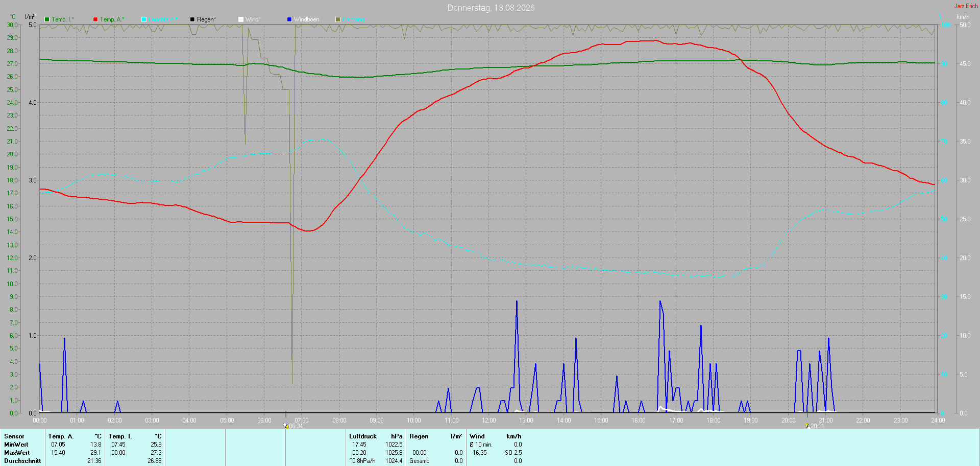Click the Temp. A. average value 21.36
Screen dimensions: 980x466
(94, 461)
